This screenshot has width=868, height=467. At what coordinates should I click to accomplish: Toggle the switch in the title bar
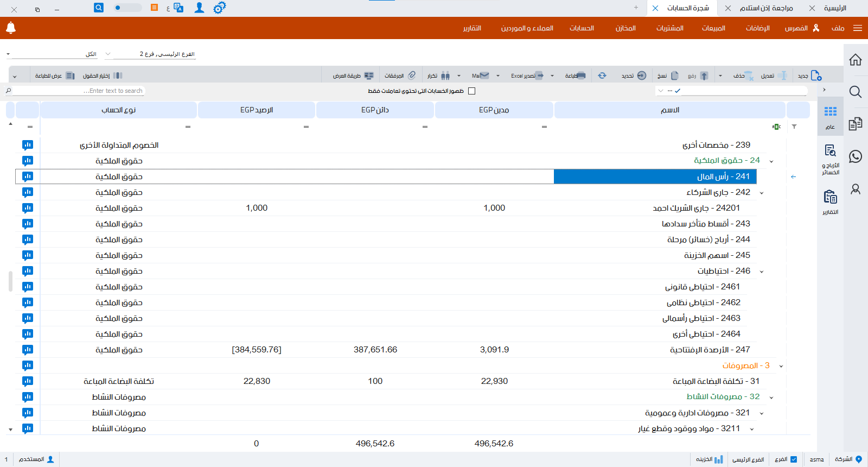tap(127, 8)
